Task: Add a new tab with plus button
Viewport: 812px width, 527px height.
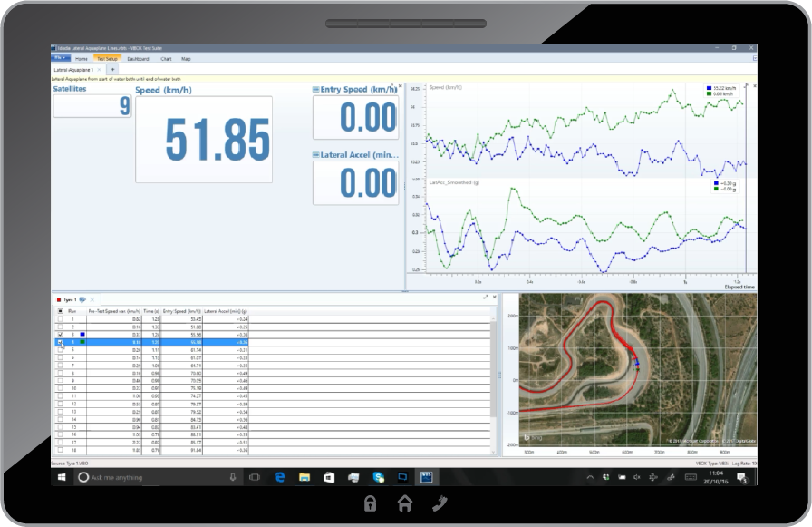Action: point(112,69)
